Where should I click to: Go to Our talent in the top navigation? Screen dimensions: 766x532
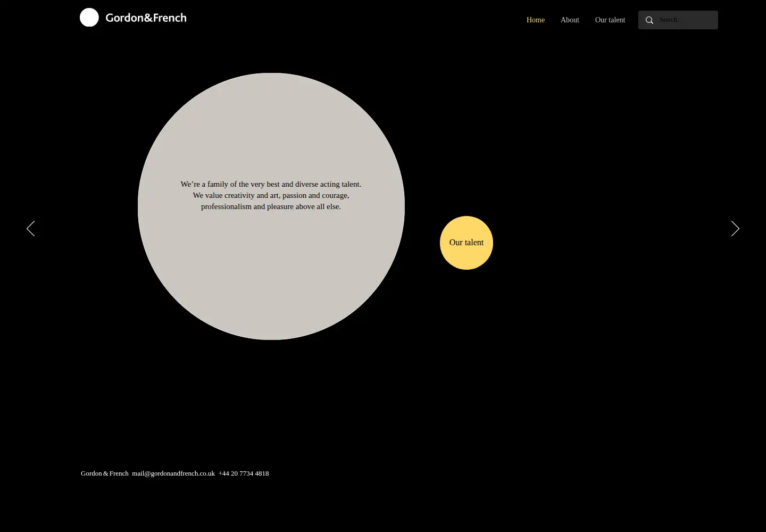coord(610,20)
